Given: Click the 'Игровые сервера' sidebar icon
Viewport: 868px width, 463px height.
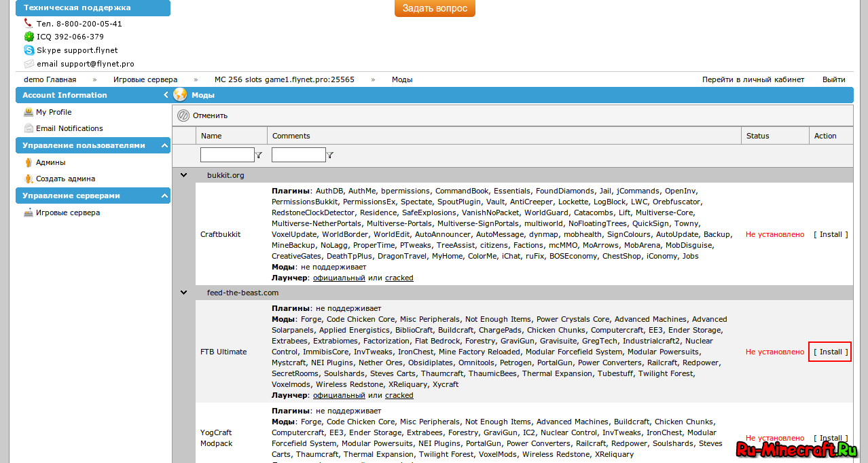Looking at the screenshot, I should click(29, 212).
